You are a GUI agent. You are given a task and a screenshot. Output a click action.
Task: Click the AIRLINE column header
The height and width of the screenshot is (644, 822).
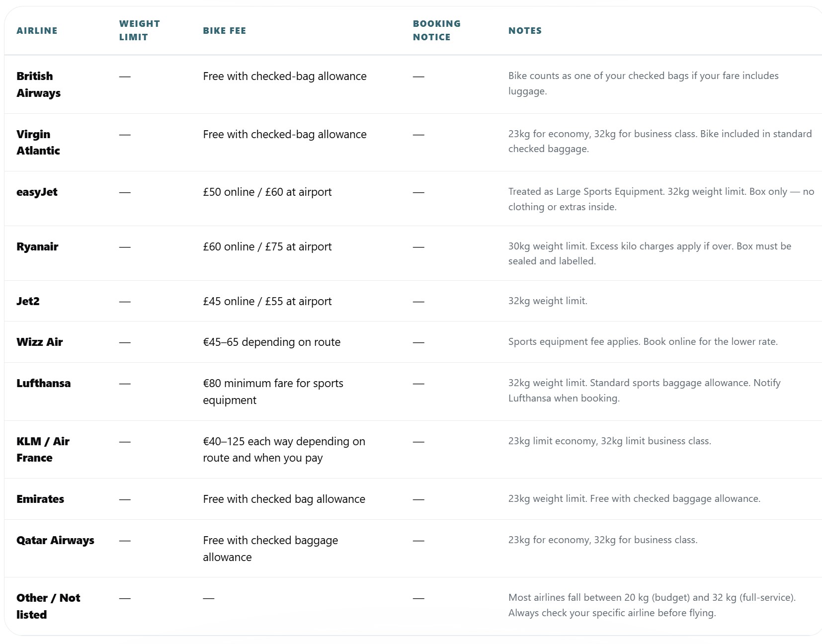pyautogui.click(x=37, y=31)
